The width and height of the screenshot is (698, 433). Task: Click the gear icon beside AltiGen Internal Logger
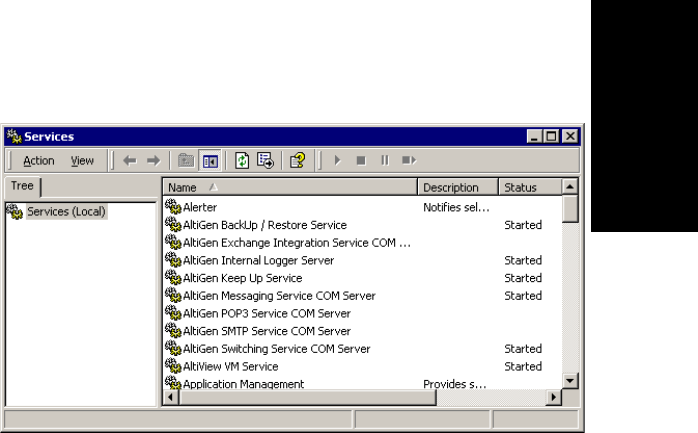click(173, 260)
